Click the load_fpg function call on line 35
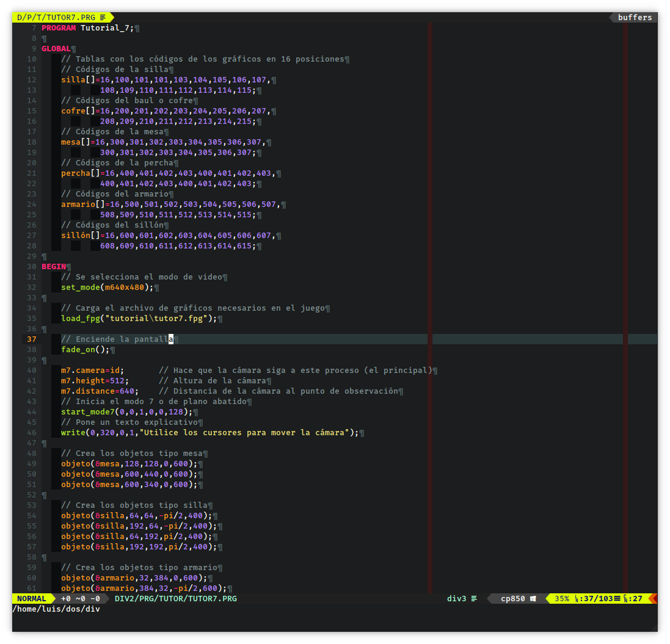Screen dimensions: 670x644 pos(81,319)
